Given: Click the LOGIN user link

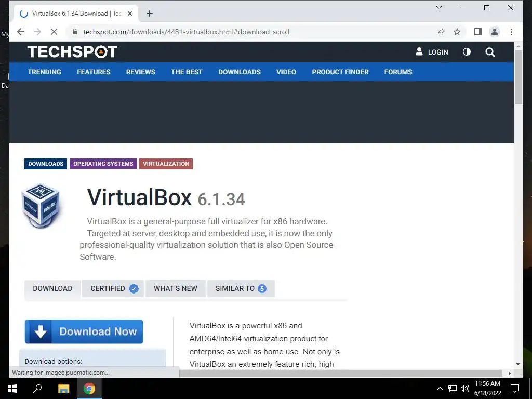Looking at the screenshot, I should tap(432, 52).
